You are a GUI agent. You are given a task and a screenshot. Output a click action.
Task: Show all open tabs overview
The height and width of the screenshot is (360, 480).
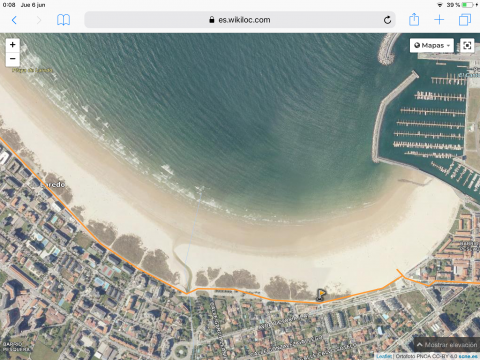[x=465, y=20]
